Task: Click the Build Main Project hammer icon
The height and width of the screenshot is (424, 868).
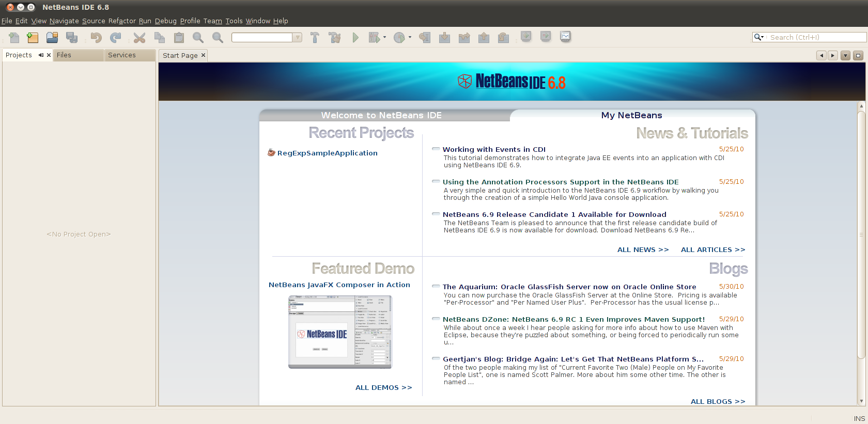Action: 315,38
